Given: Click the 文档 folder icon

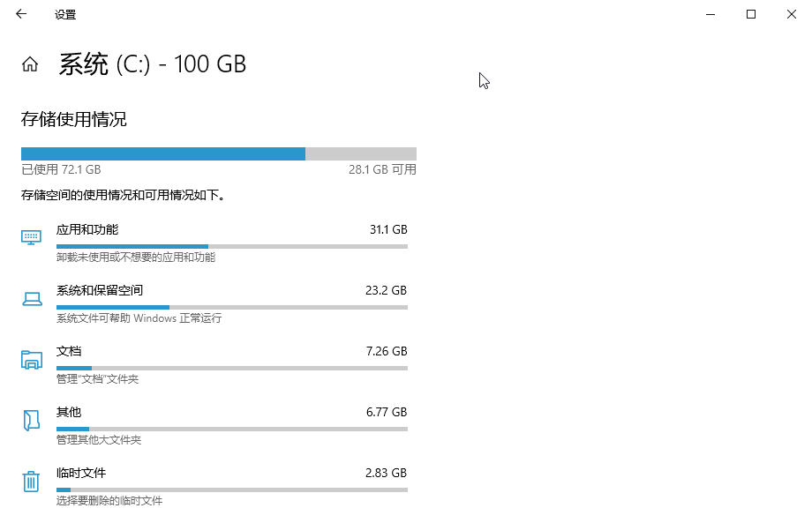Looking at the screenshot, I should pyautogui.click(x=32, y=360).
